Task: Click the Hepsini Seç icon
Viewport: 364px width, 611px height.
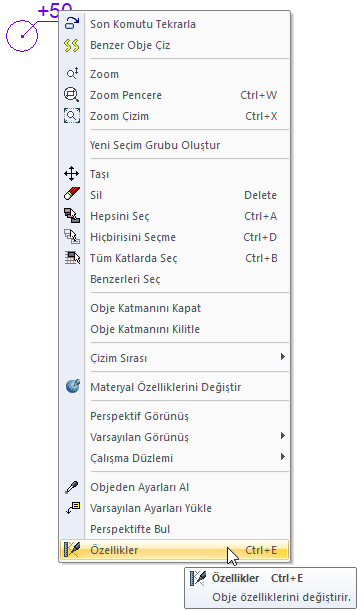Action: [72, 216]
